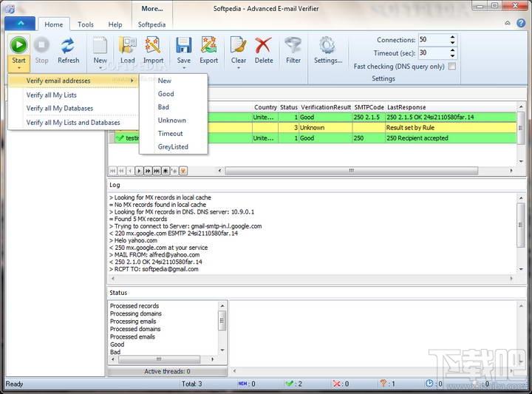
Task: Click the LastResponse column header
Action: (x=406, y=107)
